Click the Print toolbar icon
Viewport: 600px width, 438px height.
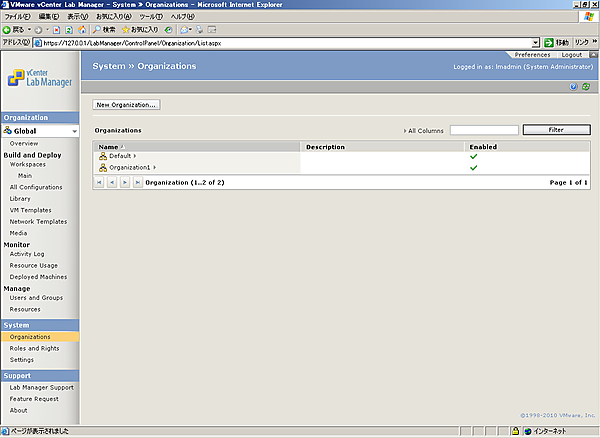(199, 30)
